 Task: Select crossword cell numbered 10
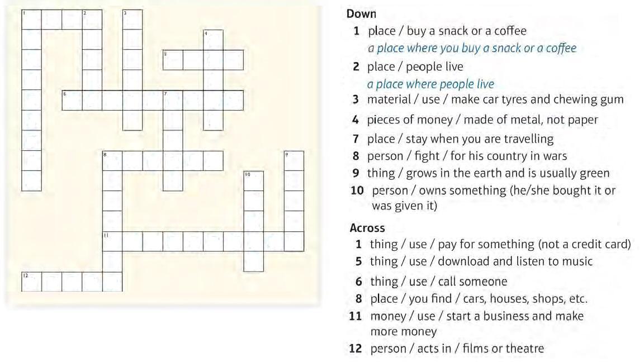click(253, 181)
